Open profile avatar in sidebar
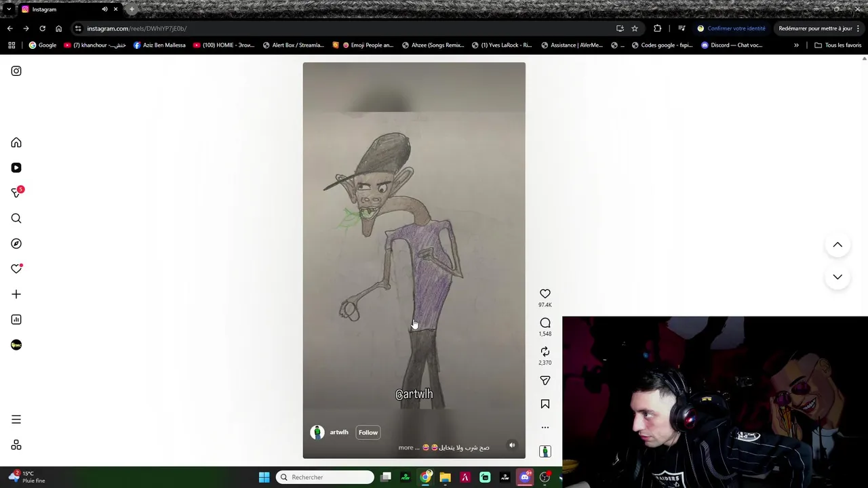The width and height of the screenshot is (868, 488). [x=16, y=345]
